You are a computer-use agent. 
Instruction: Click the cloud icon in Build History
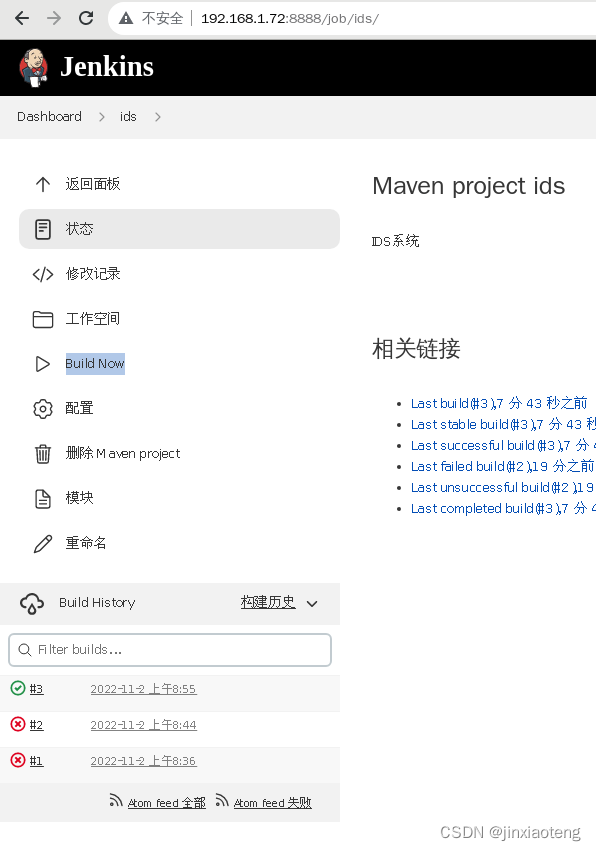(x=32, y=604)
